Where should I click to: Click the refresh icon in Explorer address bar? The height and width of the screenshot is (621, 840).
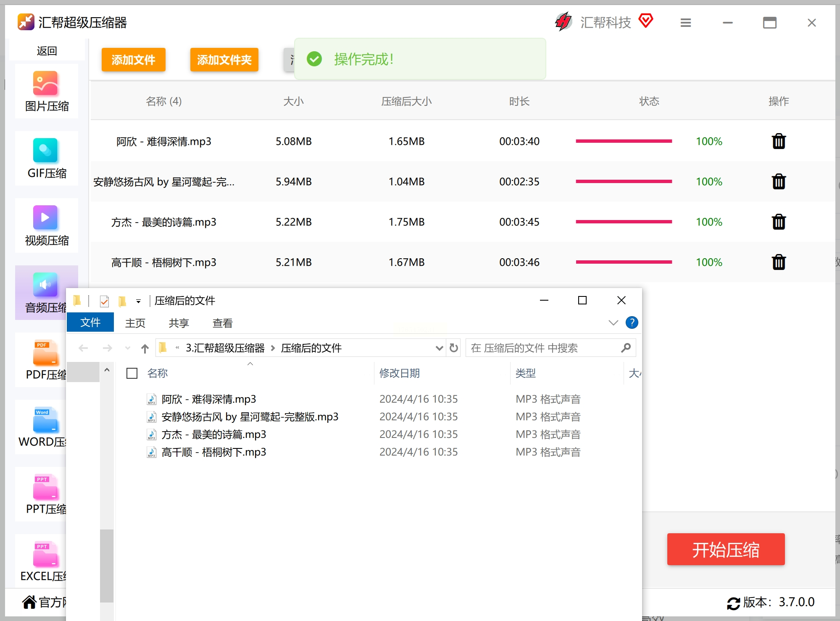click(x=453, y=348)
